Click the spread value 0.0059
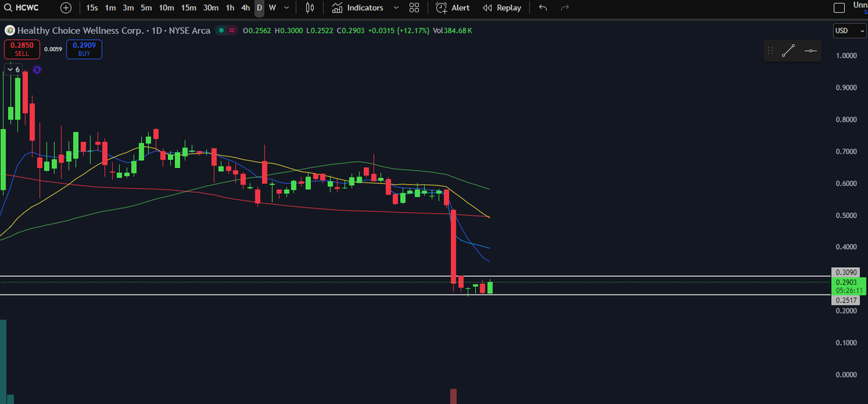This screenshot has height=404, width=868. click(53, 49)
